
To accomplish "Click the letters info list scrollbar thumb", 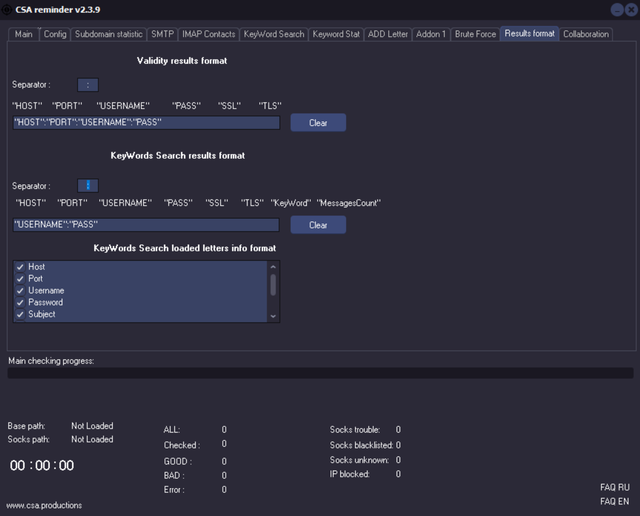I will pyautogui.click(x=273, y=285).
